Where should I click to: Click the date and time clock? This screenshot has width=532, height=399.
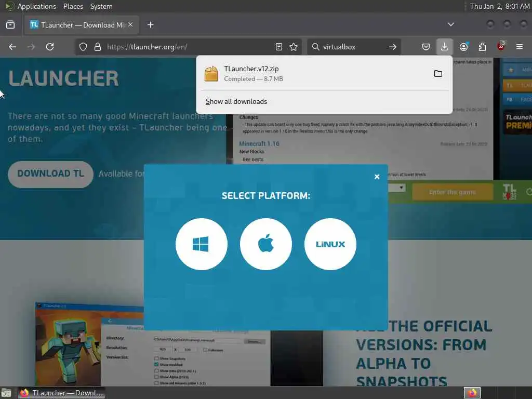point(499,6)
